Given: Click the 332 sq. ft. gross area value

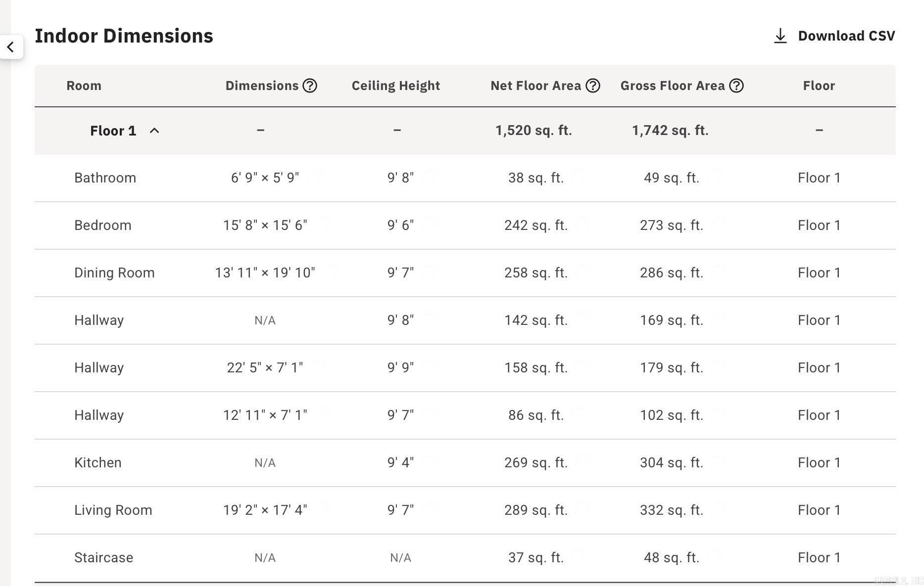Looking at the screenshot, I should [671, 510].
